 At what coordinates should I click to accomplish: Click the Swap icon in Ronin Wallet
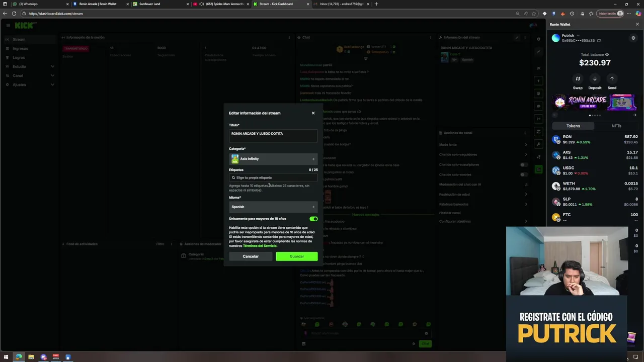pyautogui.click(x=578, y=79)
